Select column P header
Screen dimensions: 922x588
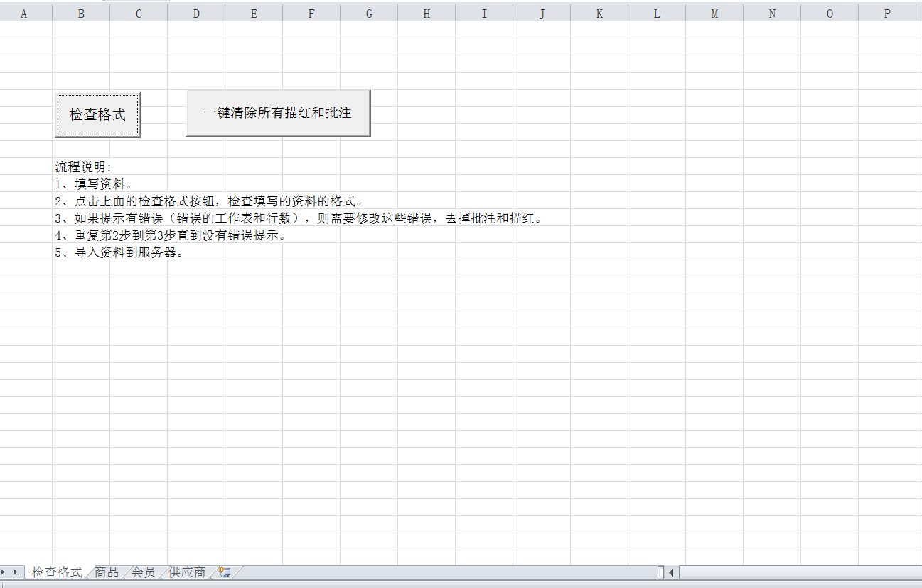coord(886,12)
